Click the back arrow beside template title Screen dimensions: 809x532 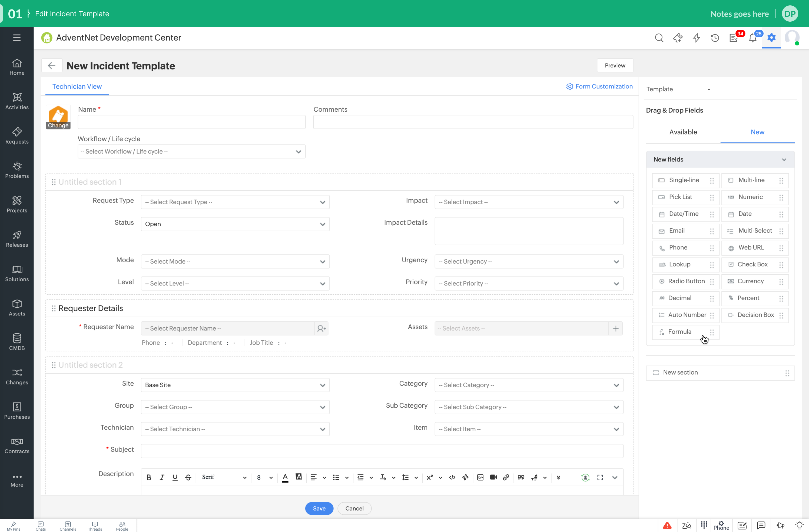pyautogui.click(x=52, y=65)
